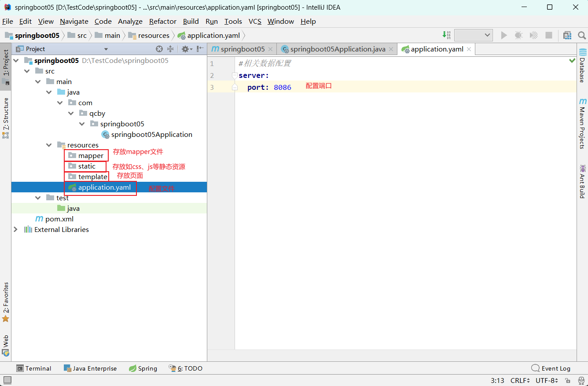Click the green inspection checkmark indicator
The image size is (588, 386).
click(x=572, y=60)
